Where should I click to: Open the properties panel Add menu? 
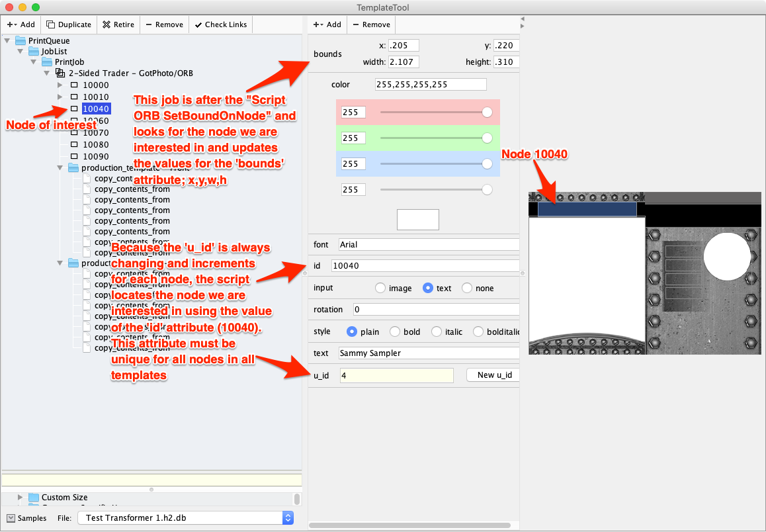[327, 24]
